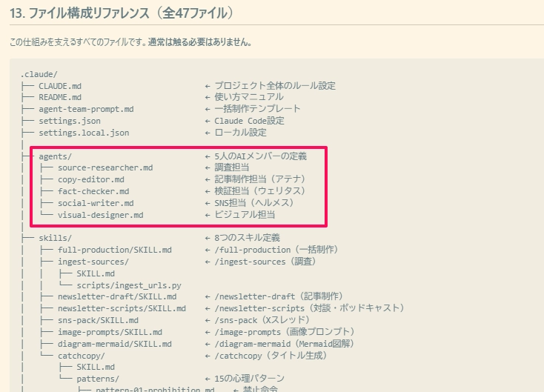
Task: Click the comment 'ローカル設定'
Action: tap(240, 133)
